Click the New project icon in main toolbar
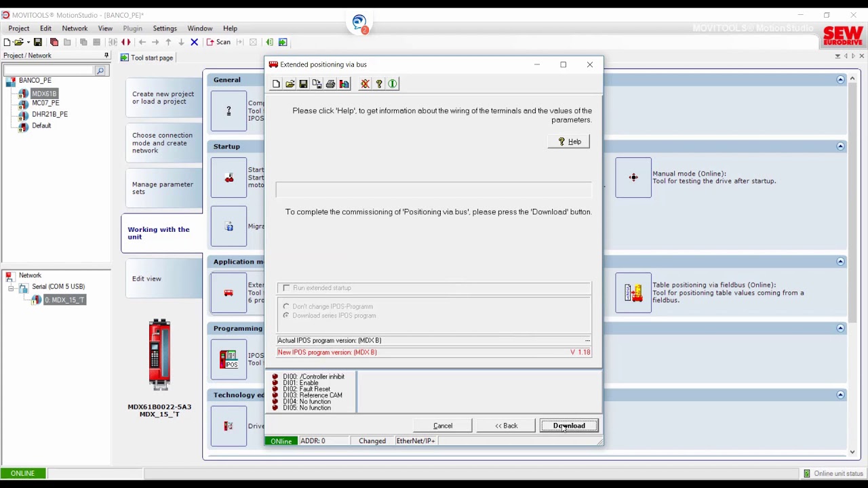The height and width of the screenshot is (488, 868). click(x=7, y=42)
